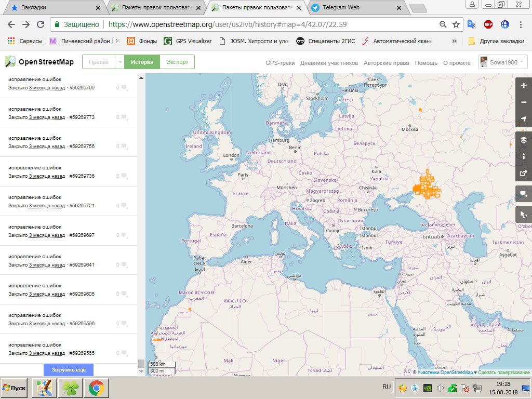Click the Правка edit button

click(x=99, y=62)
